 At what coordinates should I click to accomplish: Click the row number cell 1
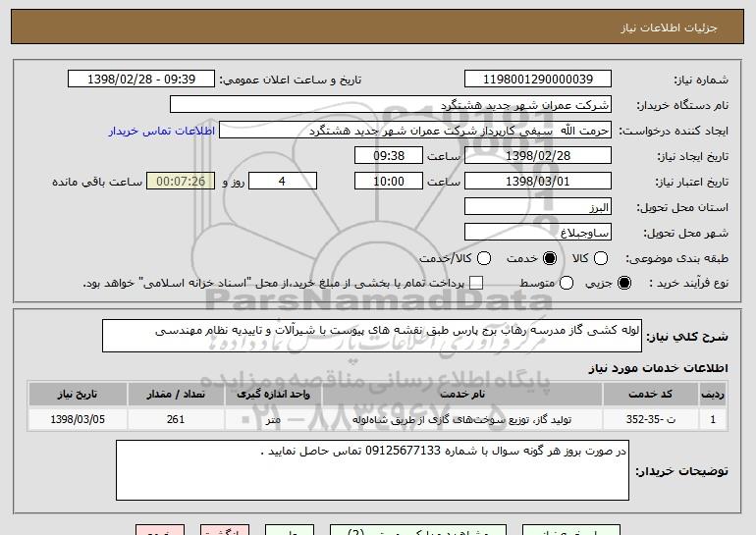click(713, 419)
